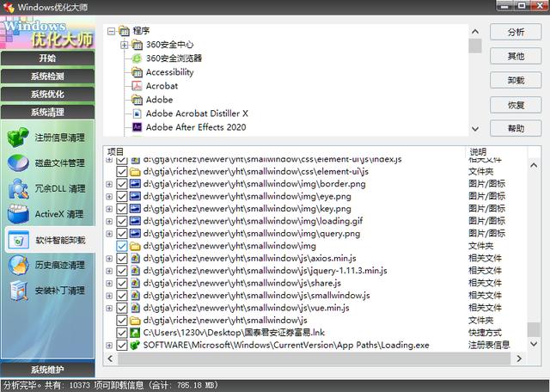Expand the 360安全中心 tree node
The height and width of the screenshot is (392, 550).
[x=124, y=45]
